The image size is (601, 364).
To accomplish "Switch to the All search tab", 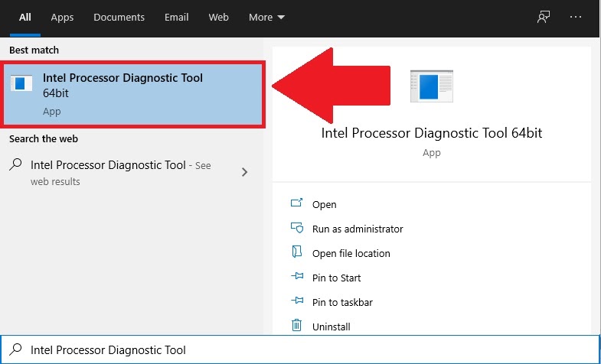I will [25, 18].
